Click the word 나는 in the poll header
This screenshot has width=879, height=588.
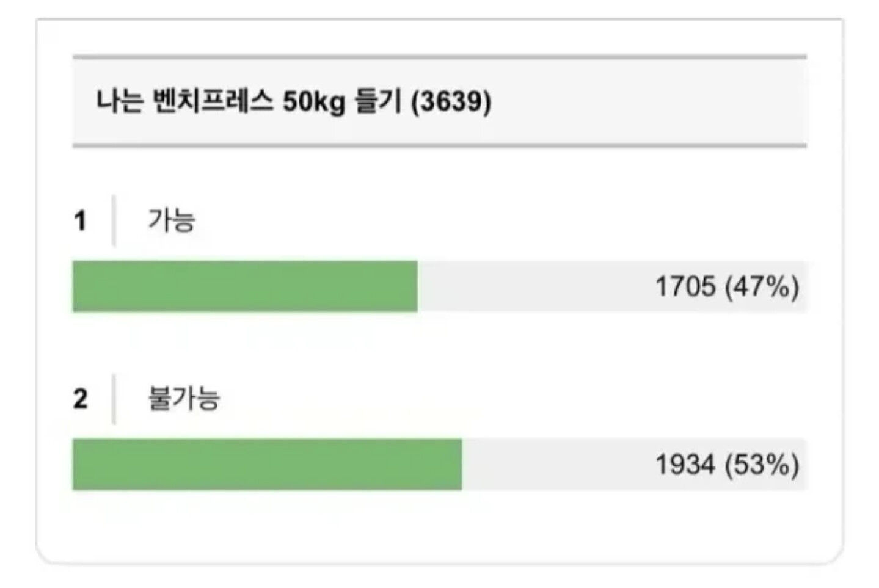pos(120,101)
